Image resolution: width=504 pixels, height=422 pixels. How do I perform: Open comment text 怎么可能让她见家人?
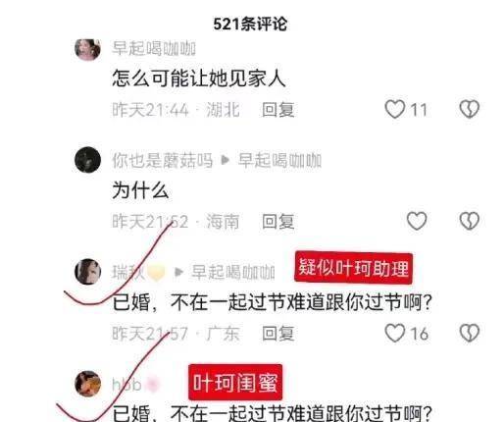(x=199, y=79)
